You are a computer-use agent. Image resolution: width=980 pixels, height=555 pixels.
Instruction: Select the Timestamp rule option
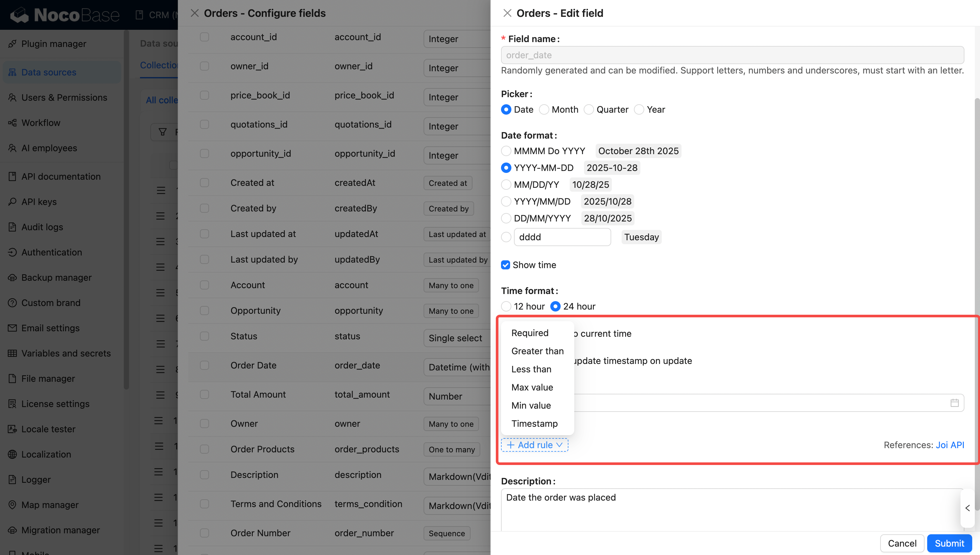click(x=534, y=424)
